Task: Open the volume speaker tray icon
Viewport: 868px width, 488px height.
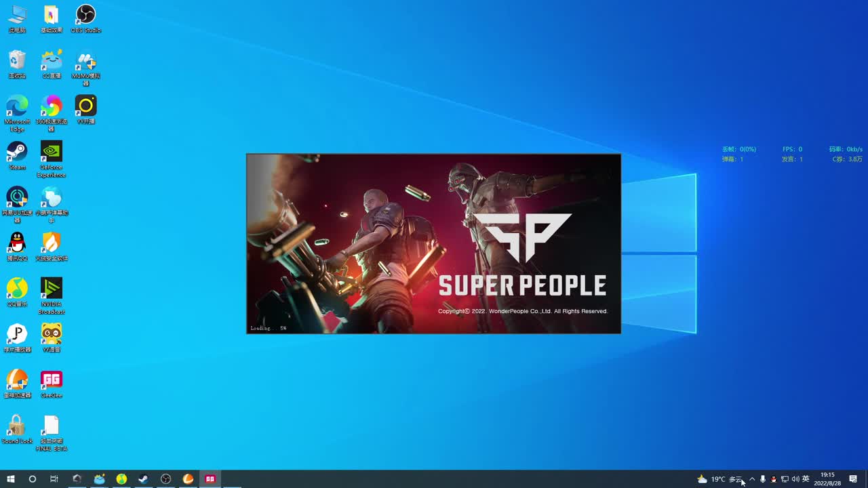Action: pyautogui.click(x=795, y=479)
